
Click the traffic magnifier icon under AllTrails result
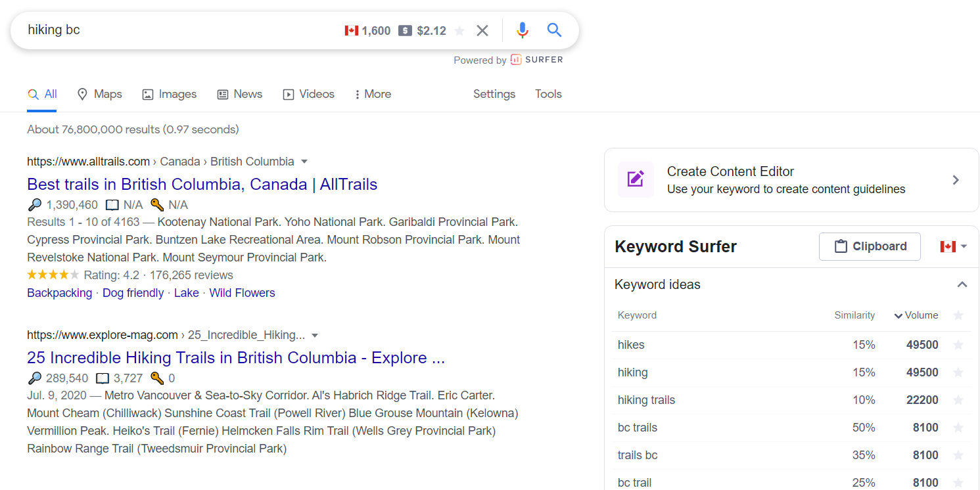click(35, 205)
